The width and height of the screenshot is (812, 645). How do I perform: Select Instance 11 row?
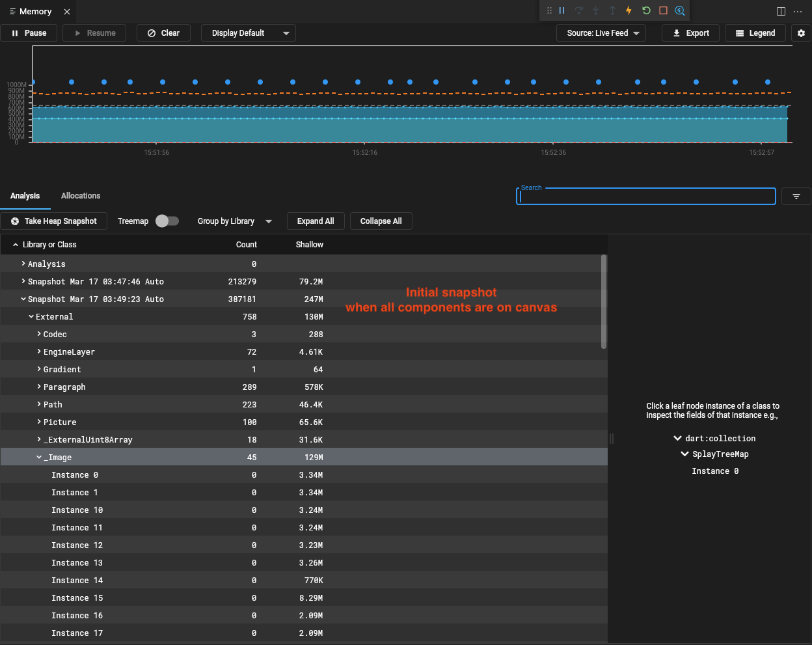point(304,528)
